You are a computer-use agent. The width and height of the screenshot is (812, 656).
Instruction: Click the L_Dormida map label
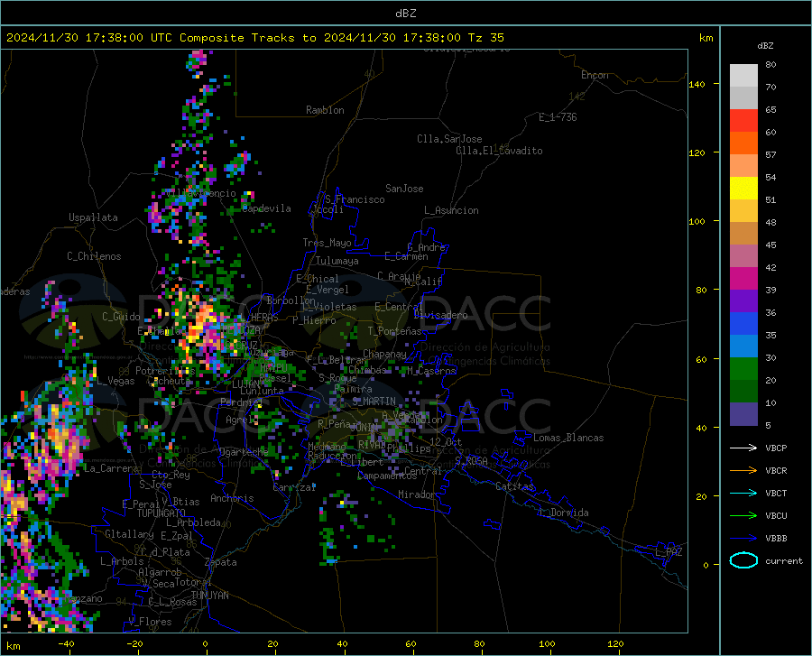click(563, 513)
